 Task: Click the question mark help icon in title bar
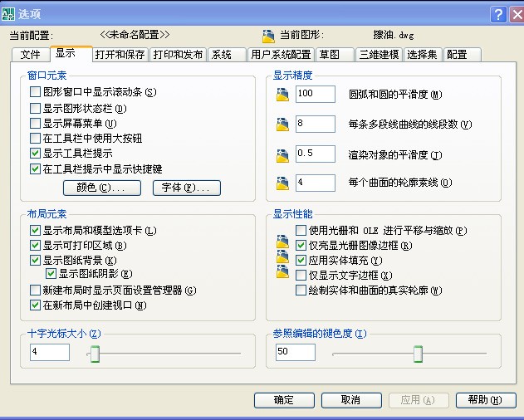pos(498,14)
